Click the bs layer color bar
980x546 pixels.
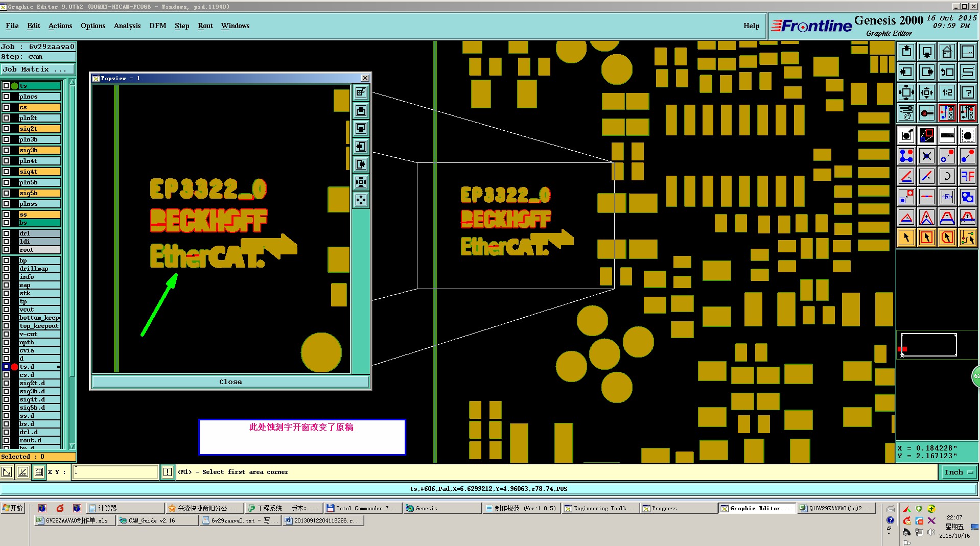(x=40, y=223)
